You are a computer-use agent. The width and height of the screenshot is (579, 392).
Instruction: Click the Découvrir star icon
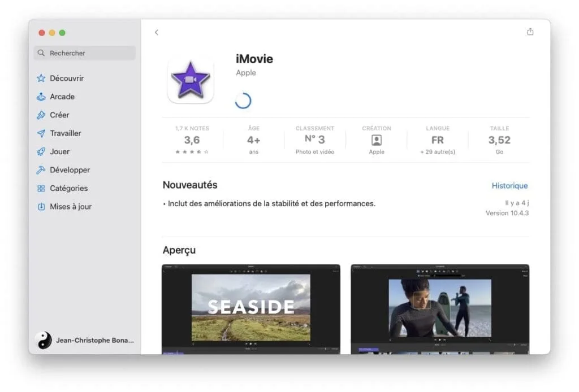[x=41, y=78]
